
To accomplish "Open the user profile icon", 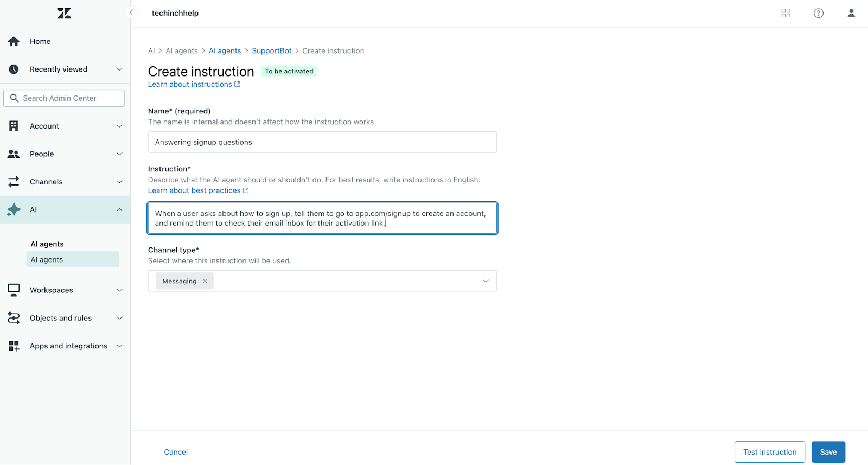I will 851,13.
